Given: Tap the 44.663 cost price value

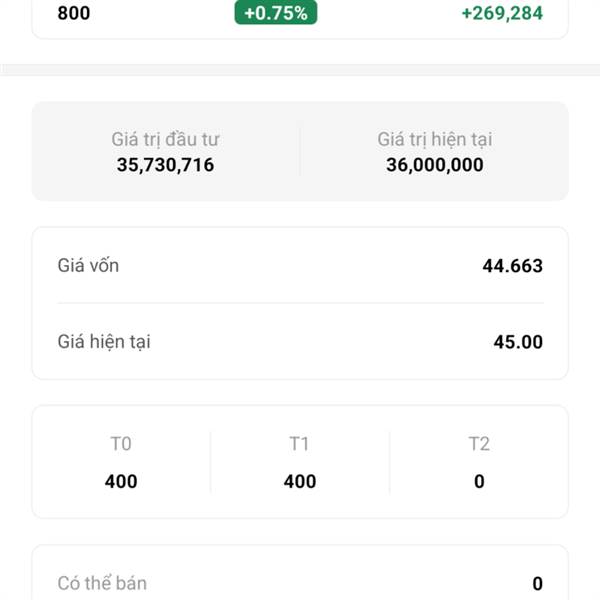Looking at the screenshot, I should (512, 266).
